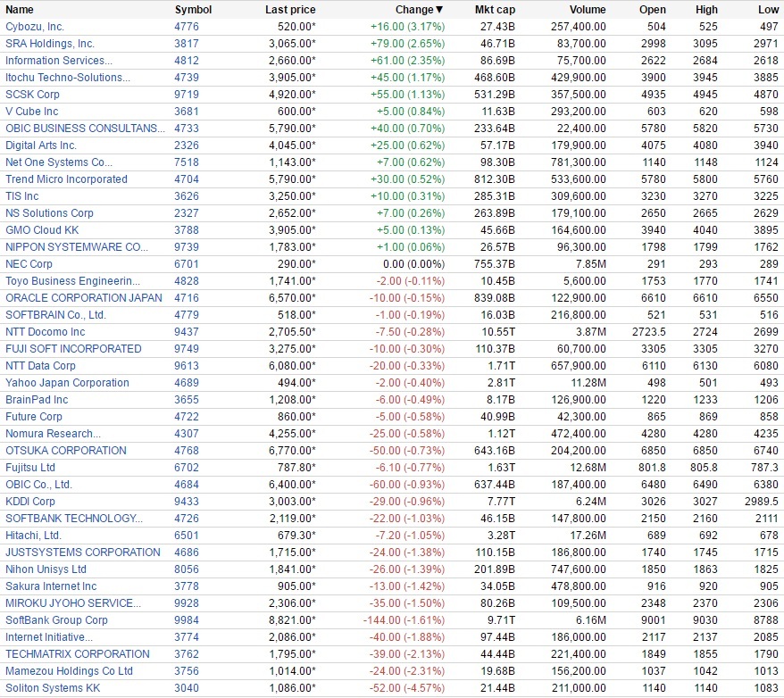Open Digital Arts Inc. link
Screen dimensions: 784x698
[x=41, y=145]
